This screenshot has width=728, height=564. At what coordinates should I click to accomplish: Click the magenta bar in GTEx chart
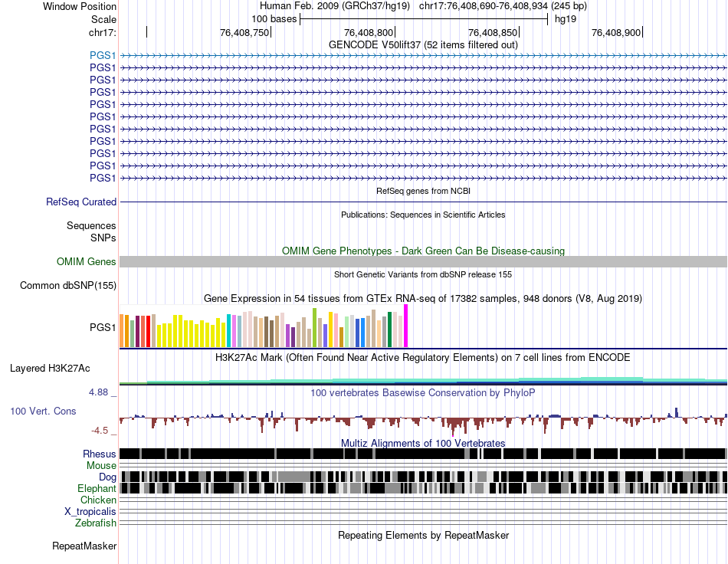pos(406,326)
